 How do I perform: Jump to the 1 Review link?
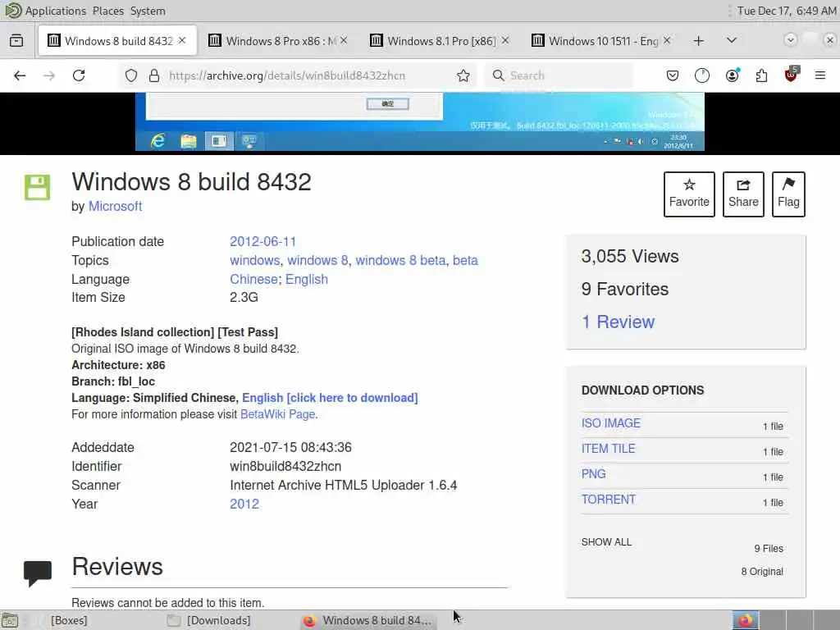(x=619, y=322)
